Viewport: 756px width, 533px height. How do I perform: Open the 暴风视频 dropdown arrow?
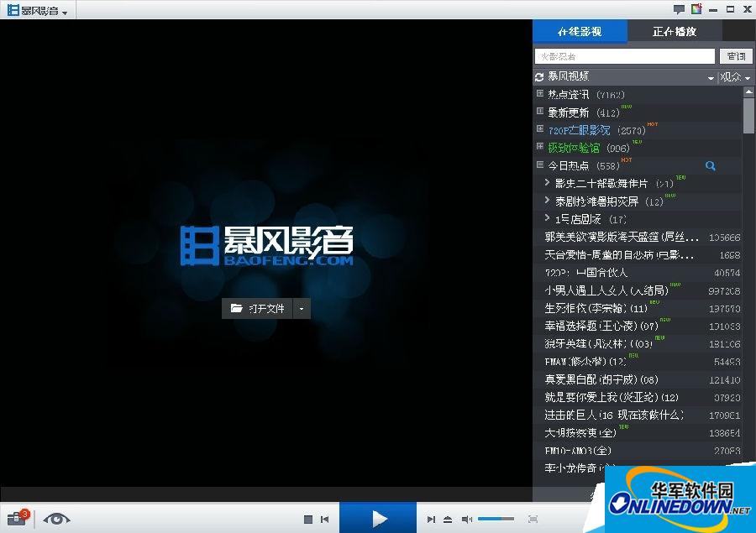click(711, 77)
